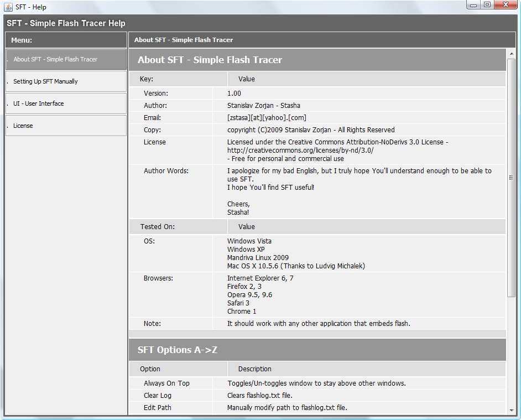Click the SFT - Simple Flash Tracer Help title

(66, 23)
